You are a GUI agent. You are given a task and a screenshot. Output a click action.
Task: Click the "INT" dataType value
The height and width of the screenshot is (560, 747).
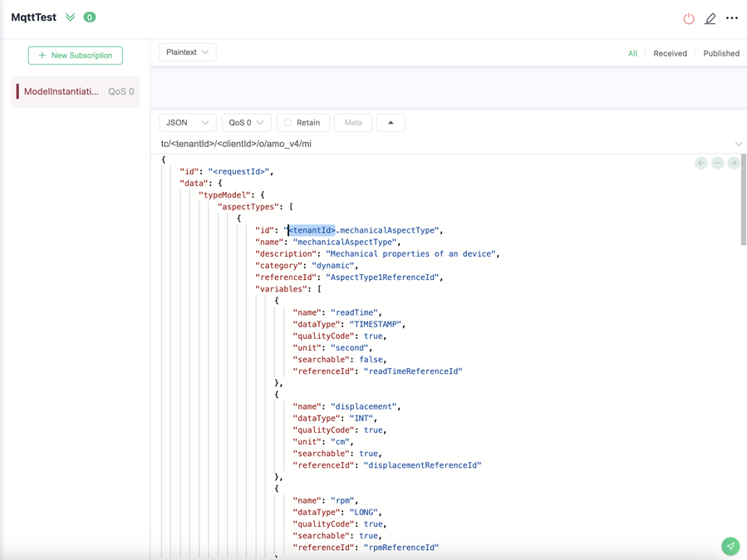[x=363, y=418]
